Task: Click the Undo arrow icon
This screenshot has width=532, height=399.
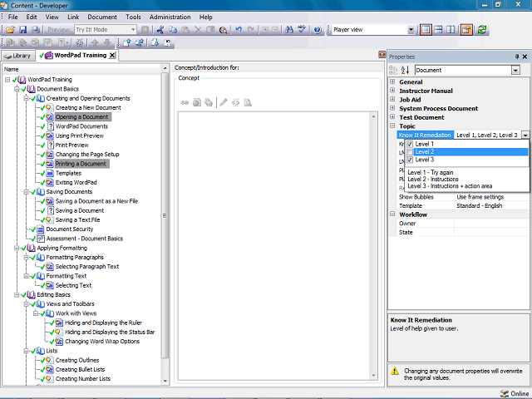Action: [x=239, y=30]
